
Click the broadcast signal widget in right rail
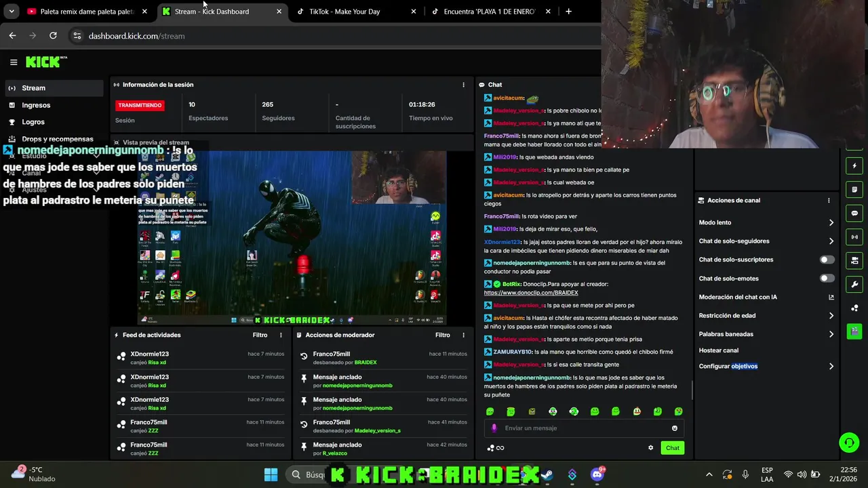pyautogui.click(x=854, y=237)
